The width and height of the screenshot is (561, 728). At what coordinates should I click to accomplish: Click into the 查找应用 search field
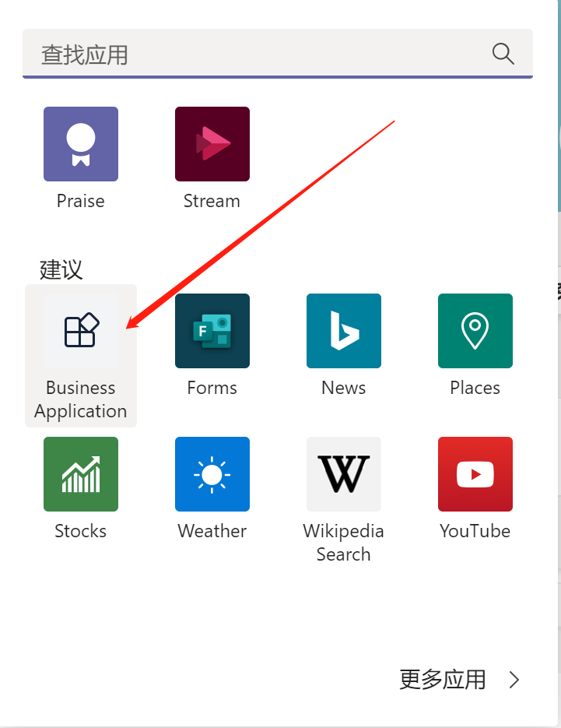(x=278, y=54)
